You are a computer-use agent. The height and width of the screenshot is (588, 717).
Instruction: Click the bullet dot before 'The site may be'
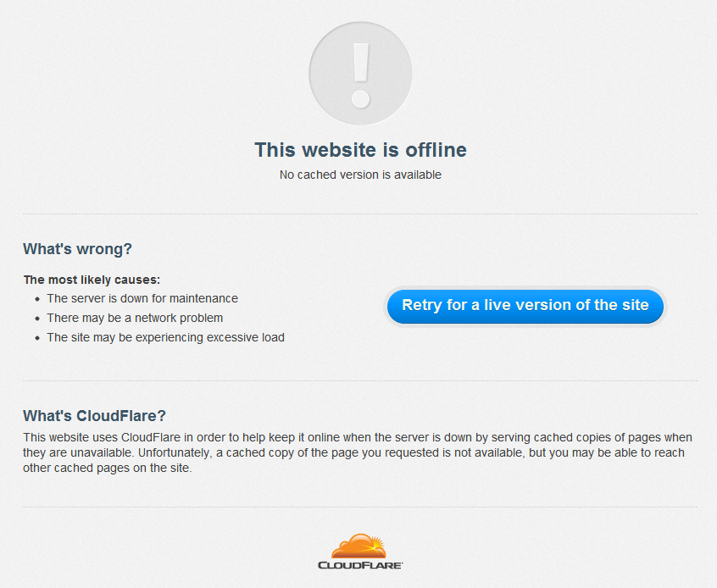[37, 338]
